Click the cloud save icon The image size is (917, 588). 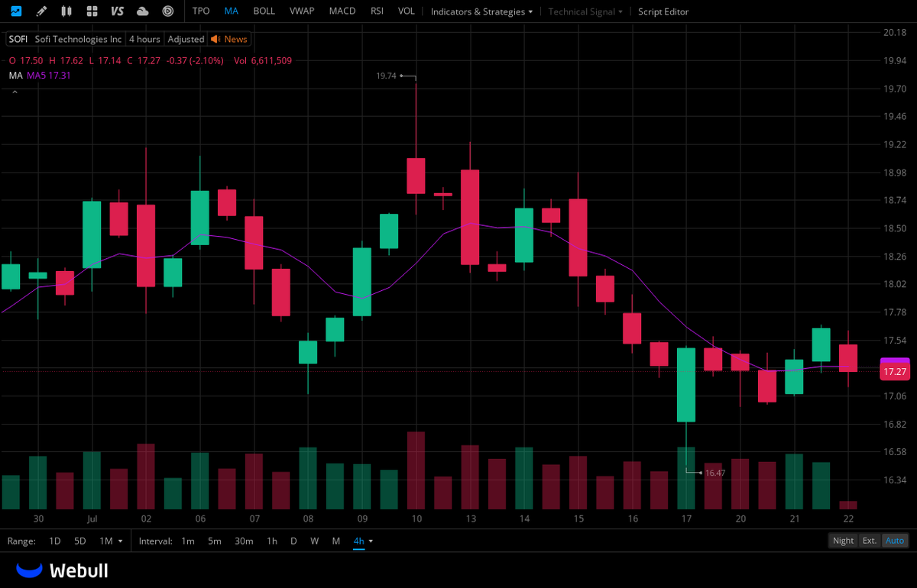[x=142, y=11]
